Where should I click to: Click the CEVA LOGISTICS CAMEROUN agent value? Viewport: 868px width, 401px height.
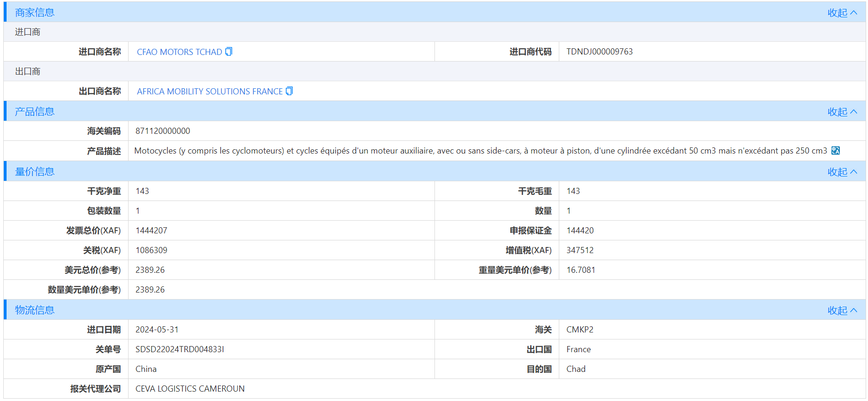click(190, 389)
